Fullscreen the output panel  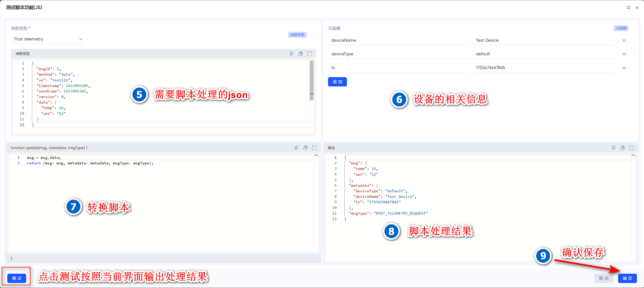pyautogui.click(x=631, y=148)
